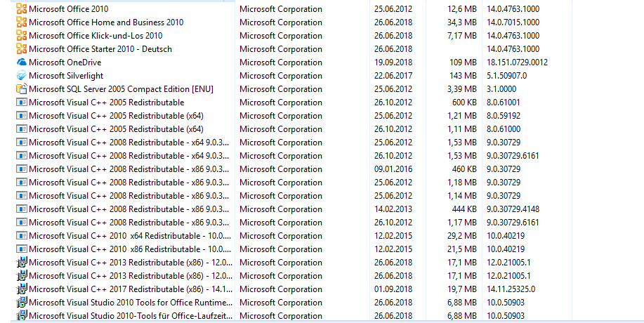
Task: Click icon of Visual C++ 2008 x86 444 KB entry
Action: point(21,209)
